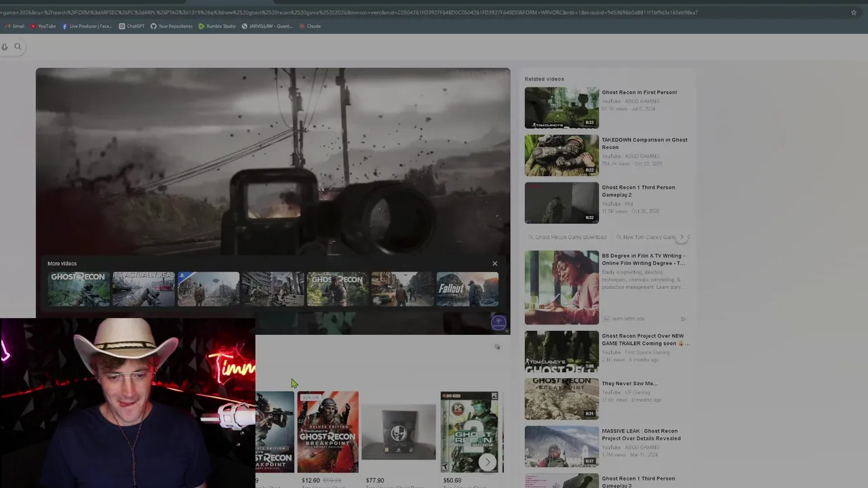Screen dimensions: 868x488
Task: Click the Tom Clancy's Ghost Recon trailer thumbnail
Action: [561, 351]
